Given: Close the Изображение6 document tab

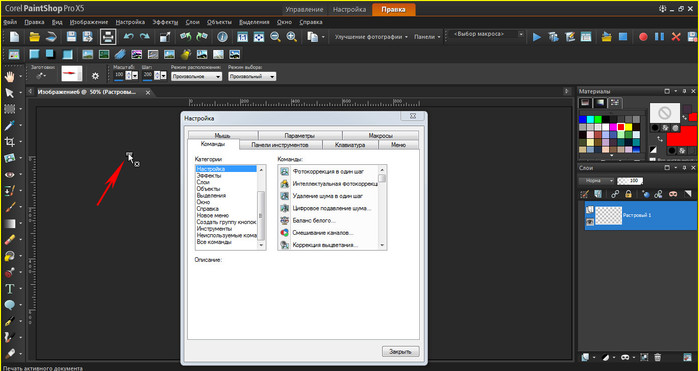Looking at the screenshot, I should tap(148, 92).
